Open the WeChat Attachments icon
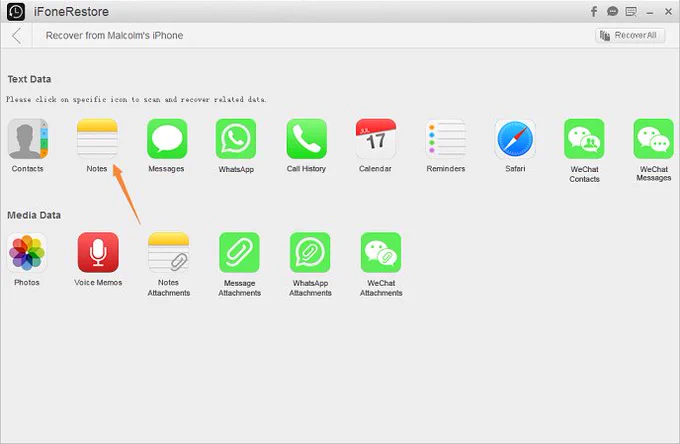 [x=381, y=252]
